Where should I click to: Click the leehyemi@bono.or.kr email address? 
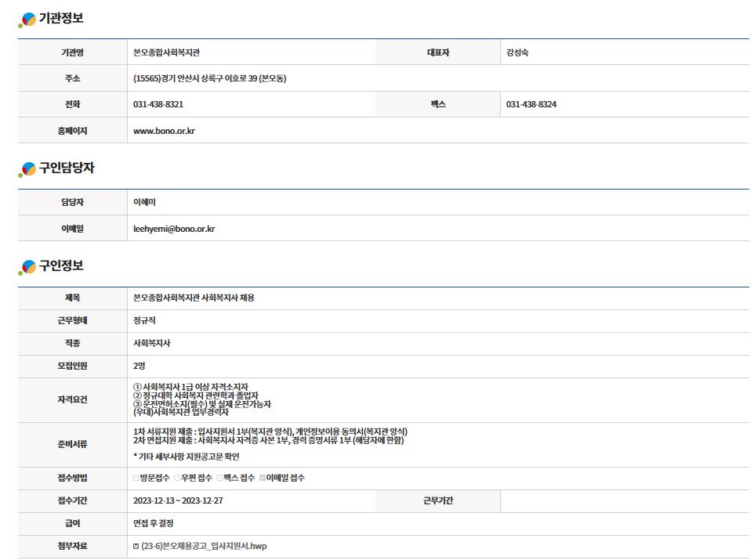tap(174, 229)
